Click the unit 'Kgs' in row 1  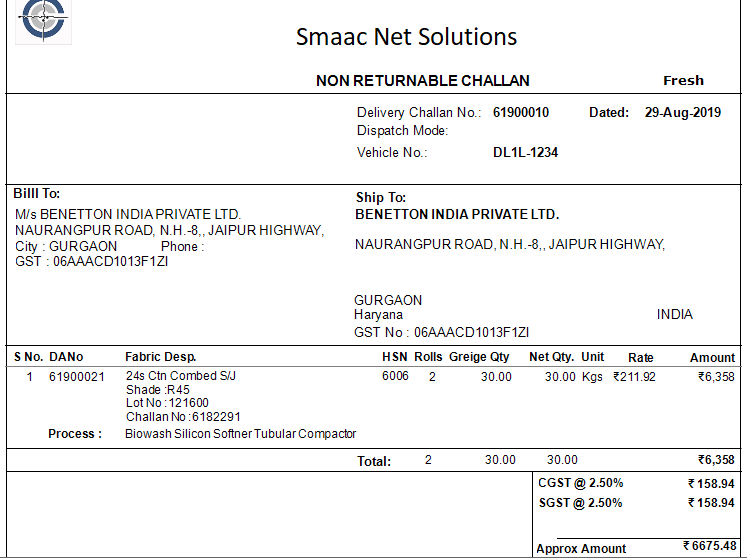[592, 377]
